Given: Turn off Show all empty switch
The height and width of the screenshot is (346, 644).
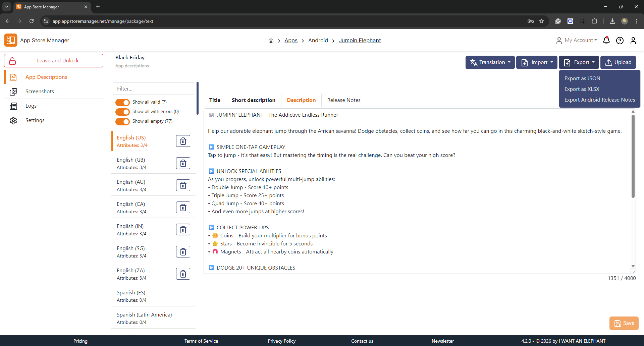Looking at the screenshot, I should (x=122, y=121).
